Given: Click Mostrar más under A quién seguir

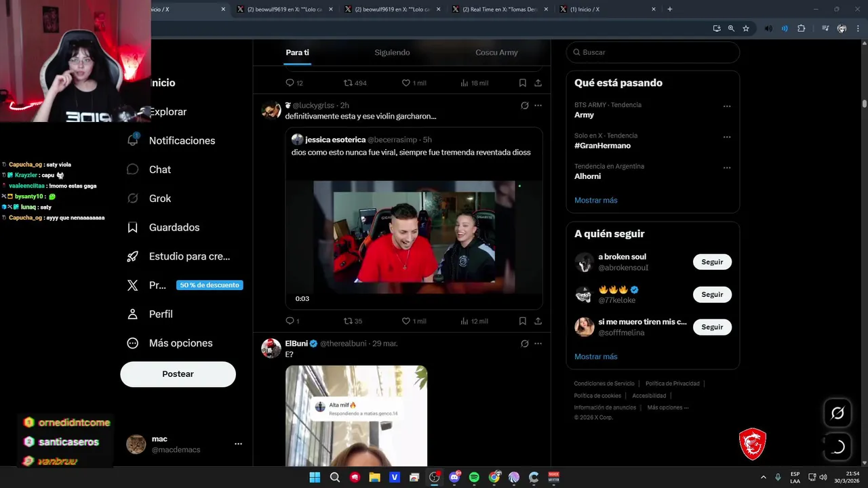Looking at the screenshot, I should (x=596, y=357).
